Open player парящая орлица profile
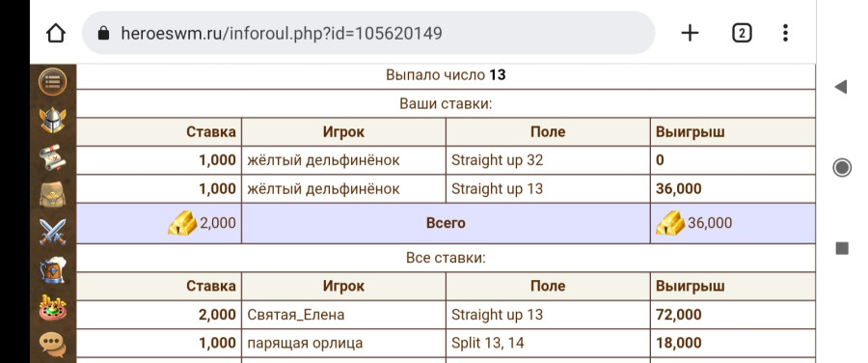Image resolution: width=868 pixels, height=363 pixels. click(x=305, y=344)
